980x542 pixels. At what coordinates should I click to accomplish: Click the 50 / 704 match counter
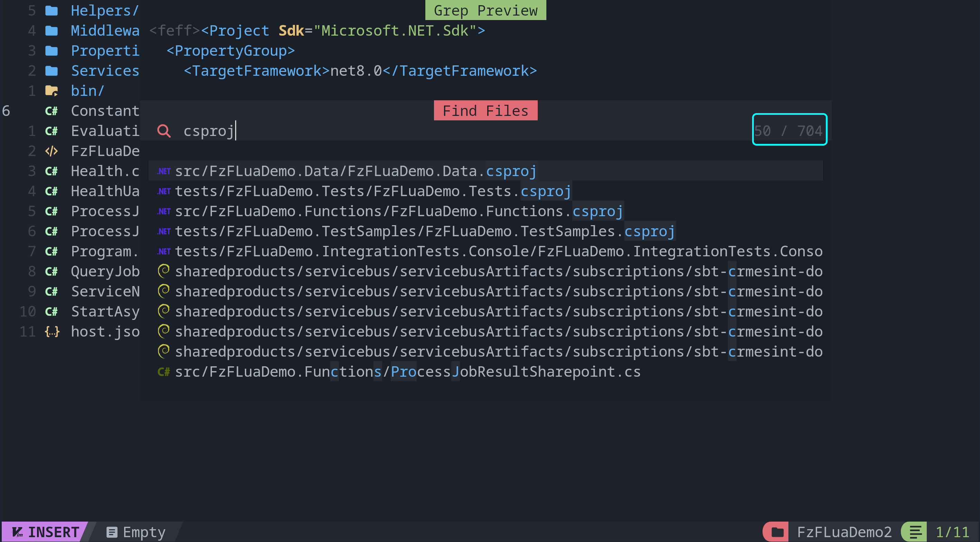(x=789, y=131)
